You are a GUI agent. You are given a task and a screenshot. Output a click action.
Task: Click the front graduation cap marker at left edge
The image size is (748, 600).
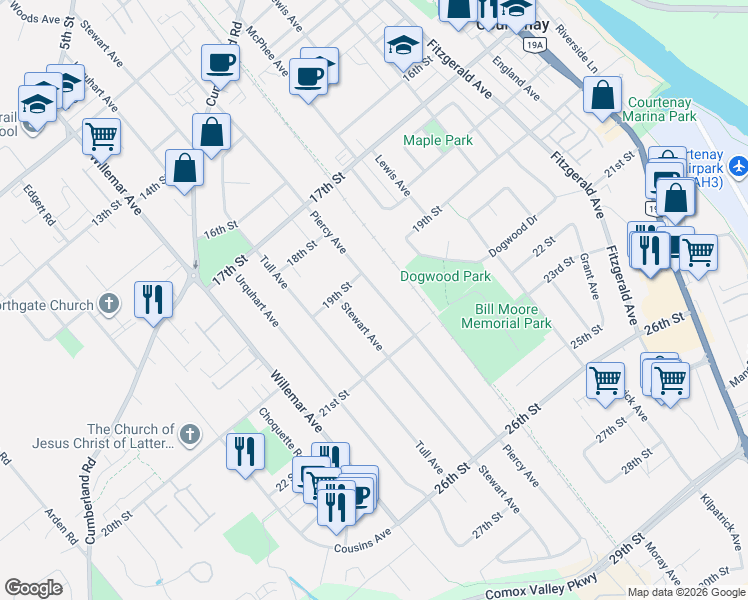(x=37, y=105)
